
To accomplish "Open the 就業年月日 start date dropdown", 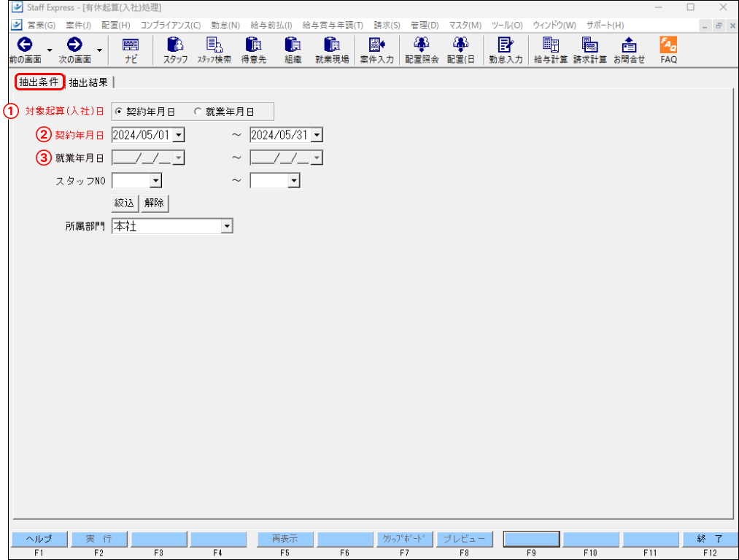I will click(179, 157).
